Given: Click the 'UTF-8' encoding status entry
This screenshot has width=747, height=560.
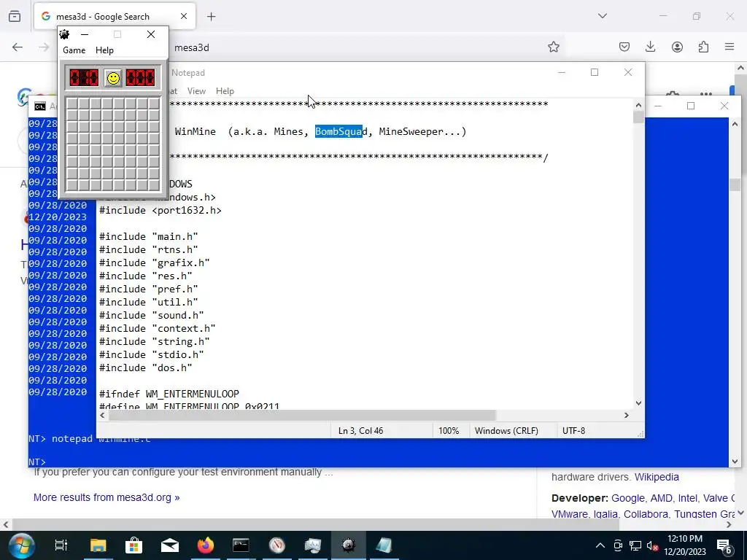Looking at the screenshot, I should tap(573, 430).
